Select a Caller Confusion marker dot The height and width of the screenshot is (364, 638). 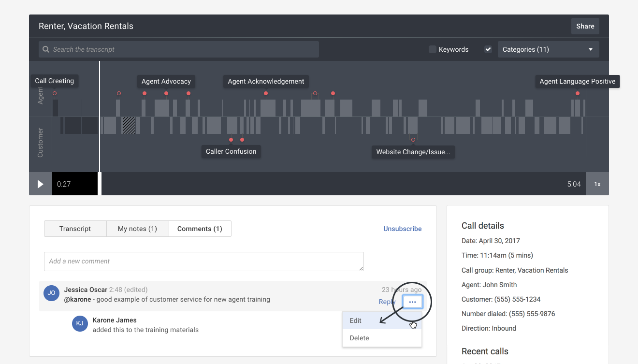coord(231,139)
